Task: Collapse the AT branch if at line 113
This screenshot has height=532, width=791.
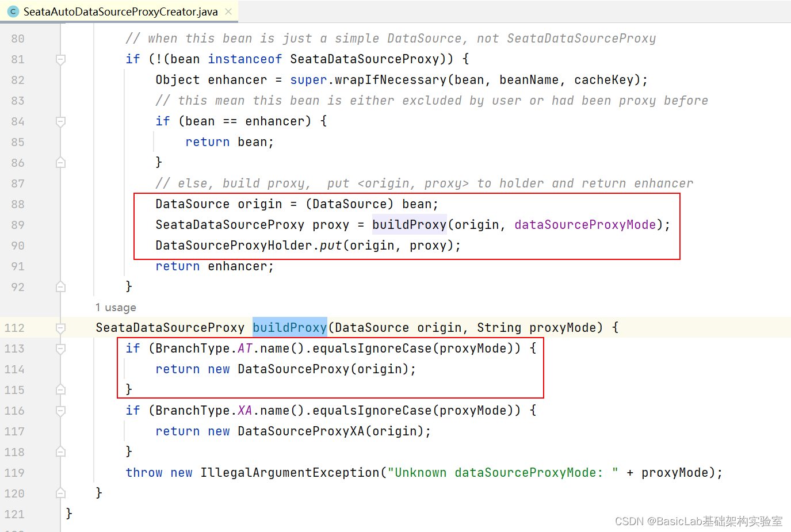Action: (x=60, y=349)
